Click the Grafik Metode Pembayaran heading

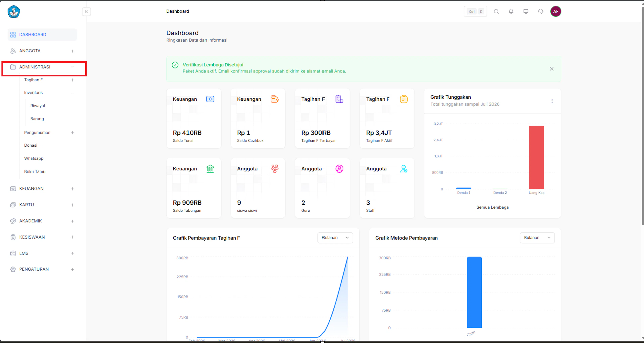coord(406,238)
